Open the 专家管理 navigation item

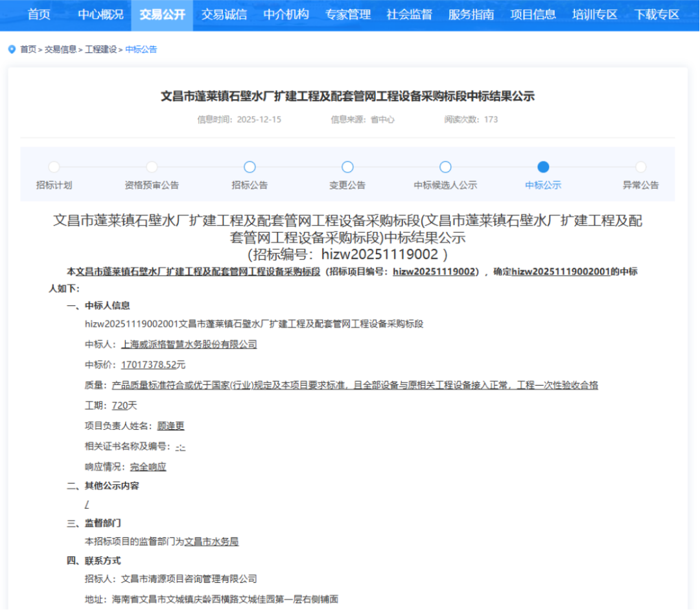(x=348, y=15)
